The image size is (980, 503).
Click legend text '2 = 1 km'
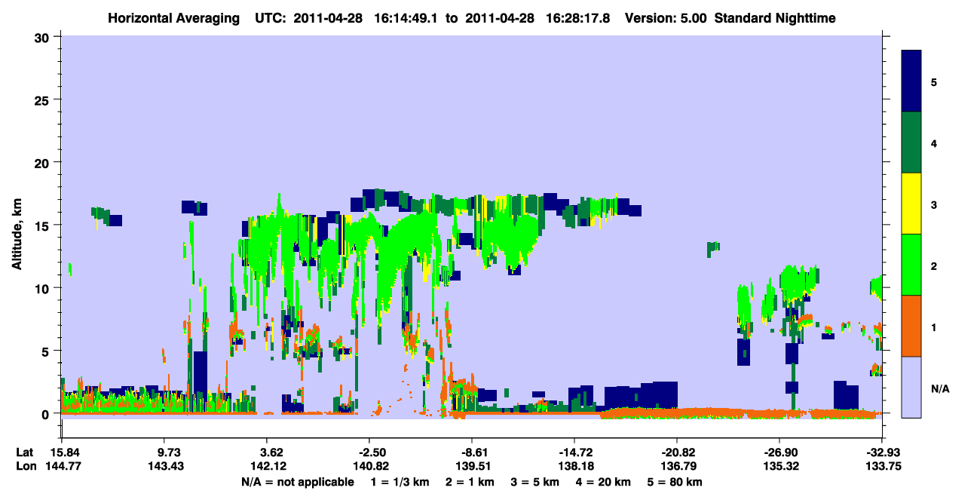click(470, 482)
